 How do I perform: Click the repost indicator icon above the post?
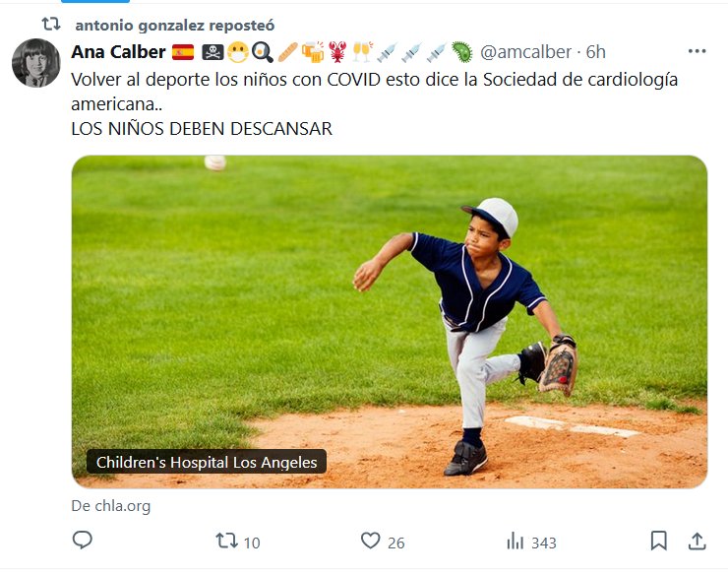pos(50,24)
